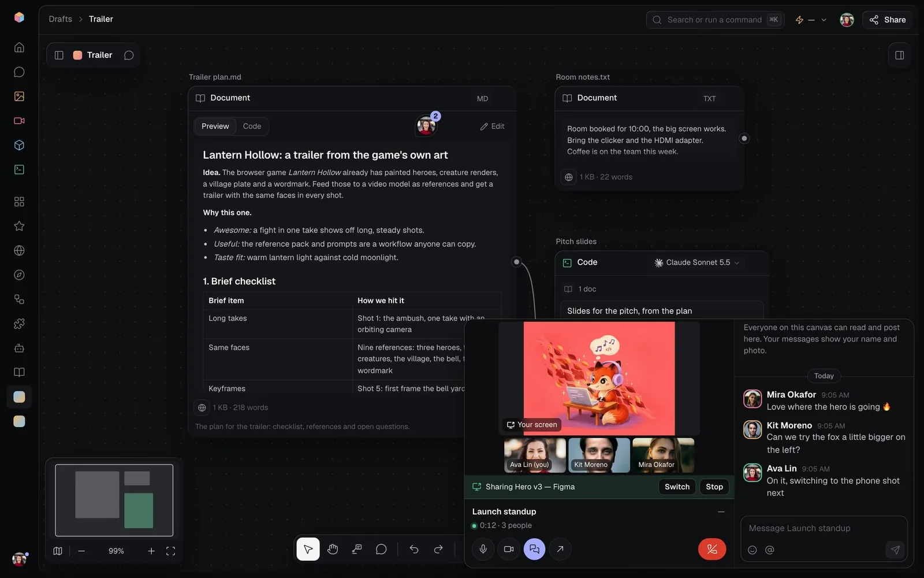This screenshot has height=578, width=924.
Task: Open the lightning bolt dropdown in top bar
Action: pyautogui.click(x=811, y=20)
